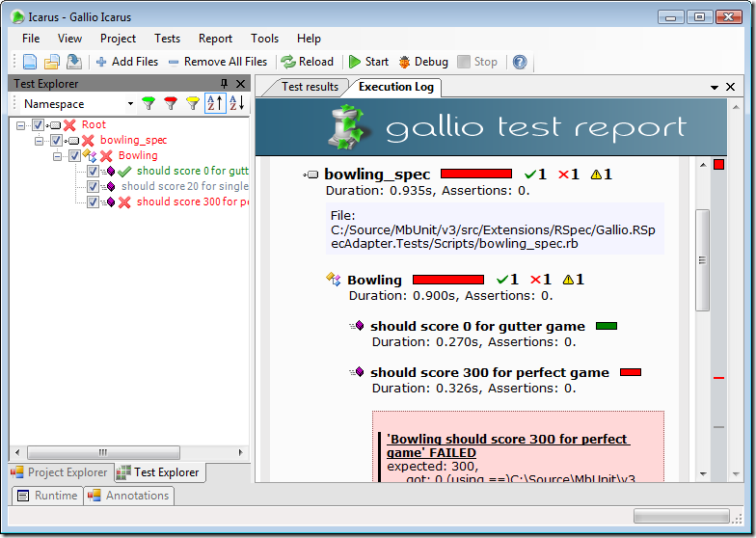Viewport: 756px width, 538px height.
Task: Click the green status bar for gutter game
Action: pyautogui.click(x=607, y=326)
